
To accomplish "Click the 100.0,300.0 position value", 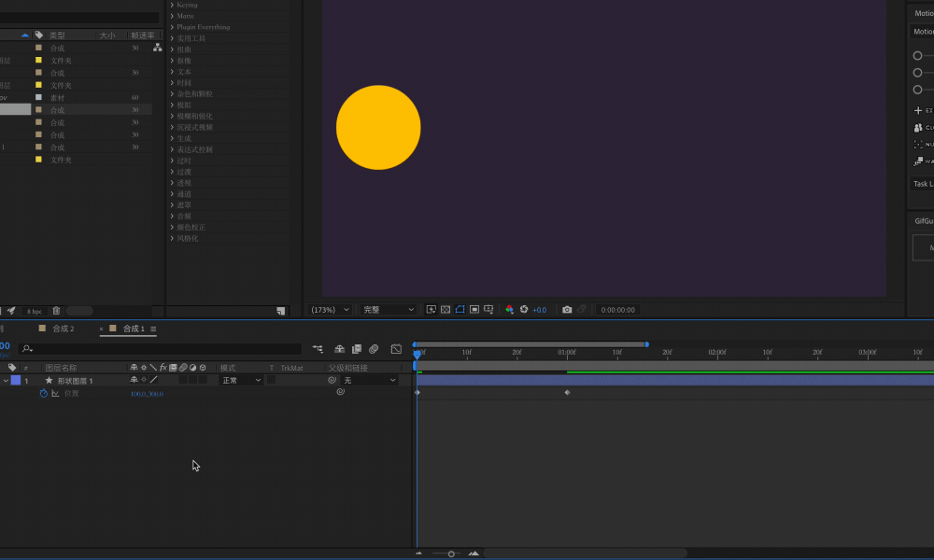I will point(147,394).
